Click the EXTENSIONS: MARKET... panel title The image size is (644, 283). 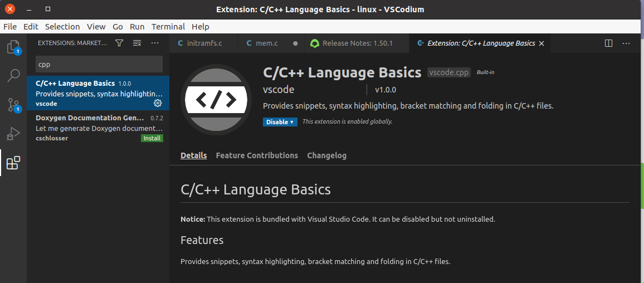point(72,43)
